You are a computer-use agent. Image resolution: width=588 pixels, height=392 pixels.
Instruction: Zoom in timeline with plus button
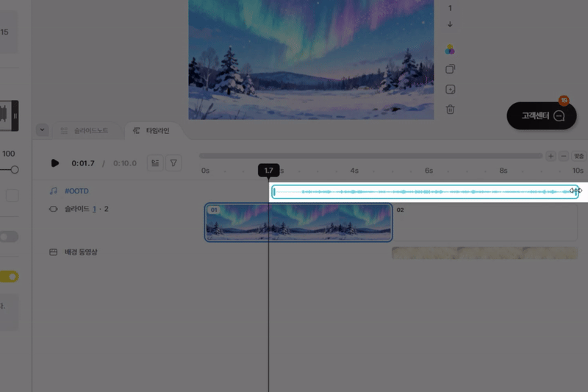click(x=550, y=156)
